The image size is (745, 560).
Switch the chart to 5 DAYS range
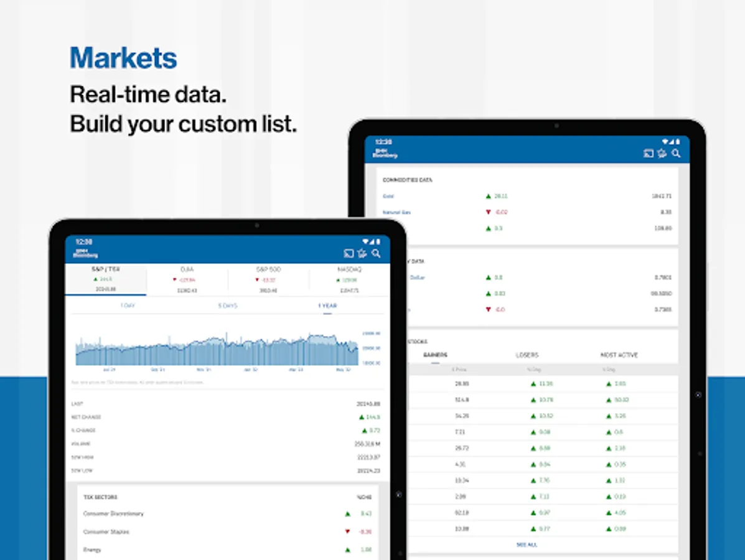pyautogui.click(x=228, y=306)
